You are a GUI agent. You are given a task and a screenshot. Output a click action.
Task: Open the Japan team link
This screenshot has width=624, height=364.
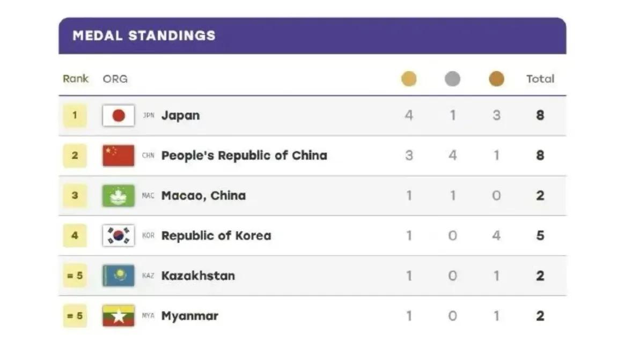(180, 116)
